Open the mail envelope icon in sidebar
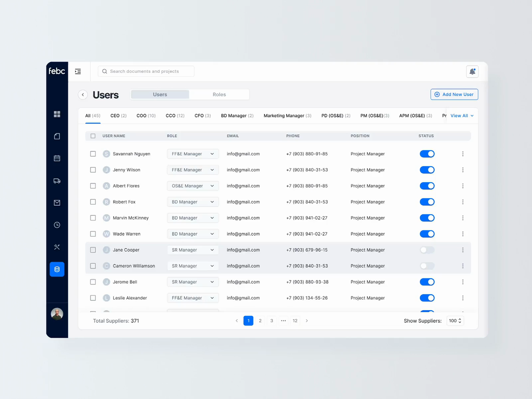Image resolution: width=532 pixels, height=399 pixels. click(x=57, y=202)
